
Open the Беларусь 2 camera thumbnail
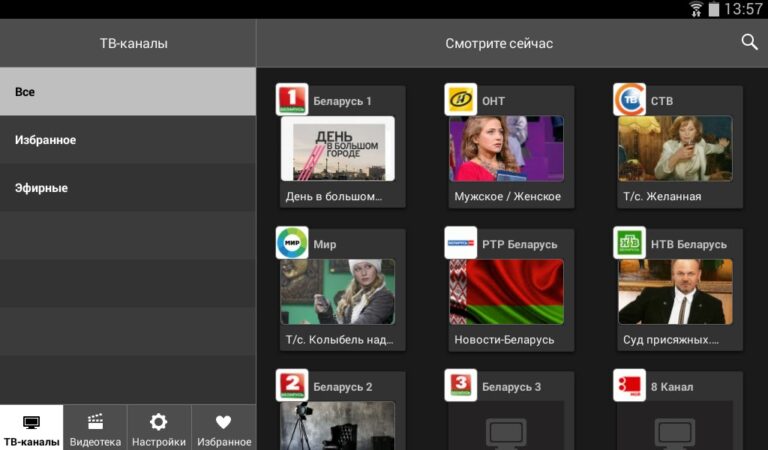point(337,426)
